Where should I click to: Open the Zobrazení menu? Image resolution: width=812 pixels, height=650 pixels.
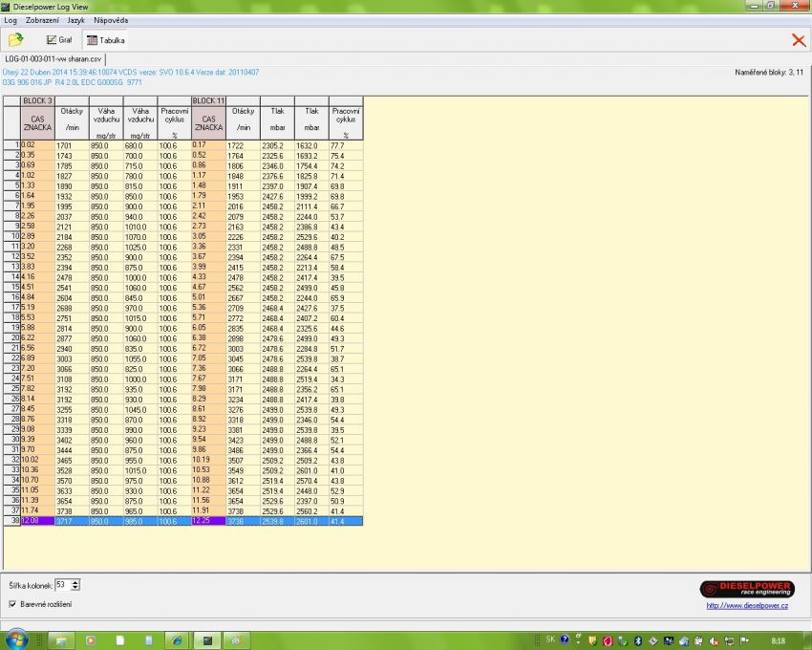click(x=42, y=20)
